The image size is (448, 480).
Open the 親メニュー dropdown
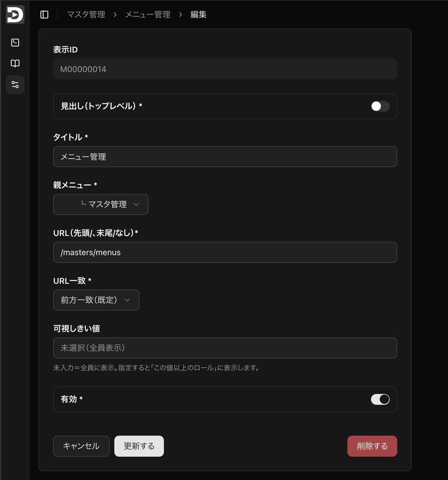[101, 204]
